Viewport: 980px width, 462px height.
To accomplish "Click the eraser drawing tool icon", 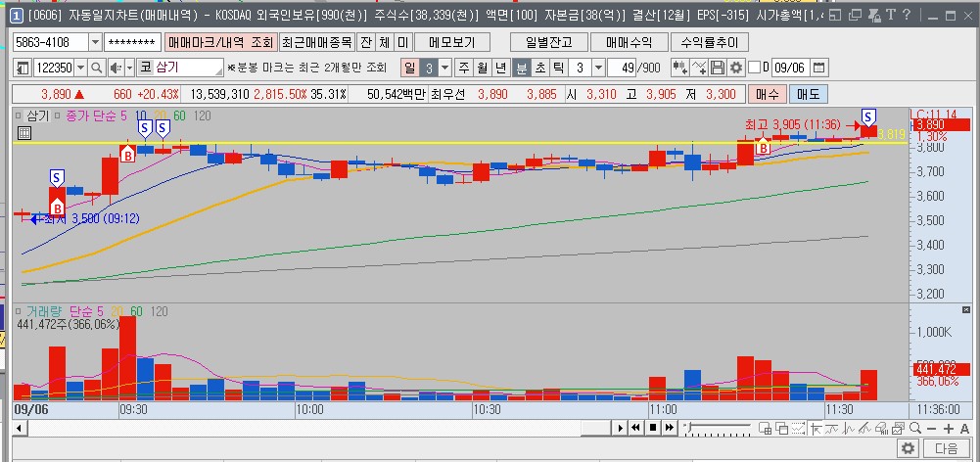I will [x=882, y=429].
